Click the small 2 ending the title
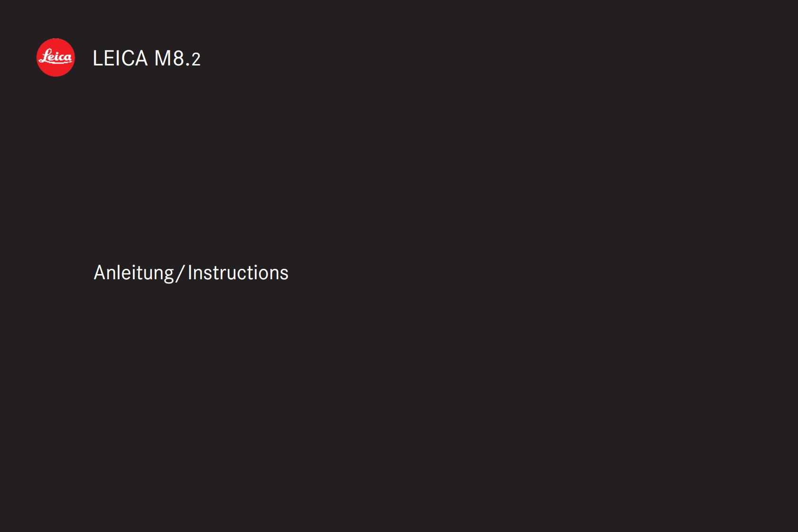 (196, 60)
